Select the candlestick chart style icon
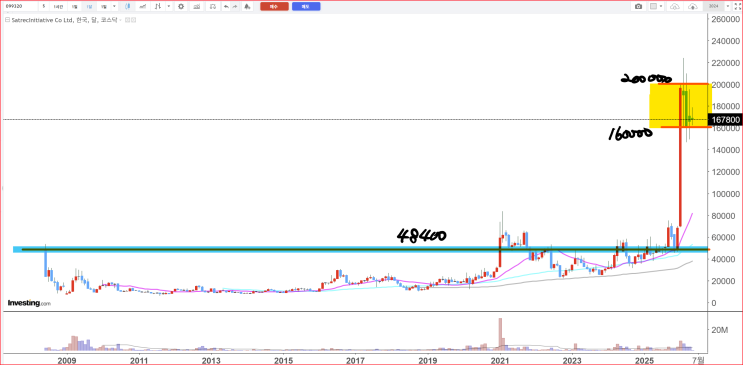This screenshot has width=743, height=365. click(127, 7)
